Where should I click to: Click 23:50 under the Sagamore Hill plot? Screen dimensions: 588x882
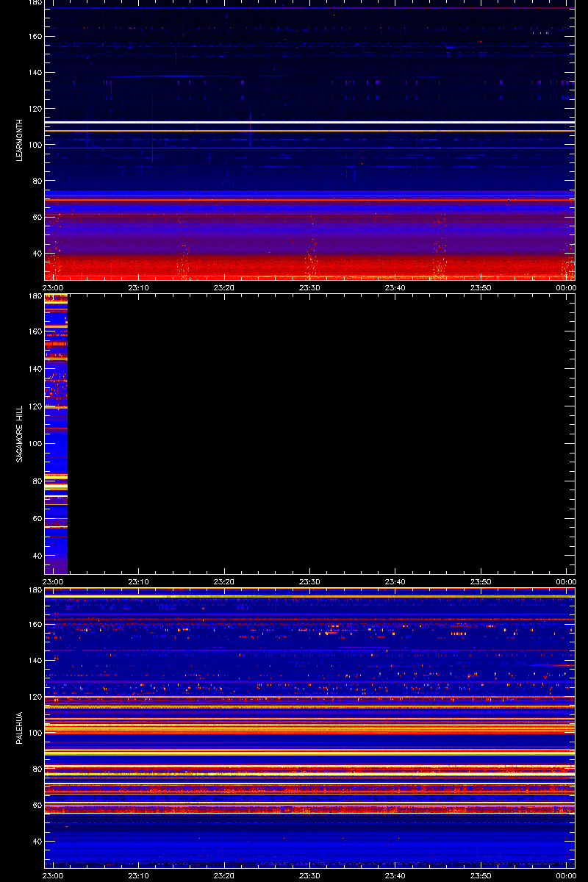[481, 581]
